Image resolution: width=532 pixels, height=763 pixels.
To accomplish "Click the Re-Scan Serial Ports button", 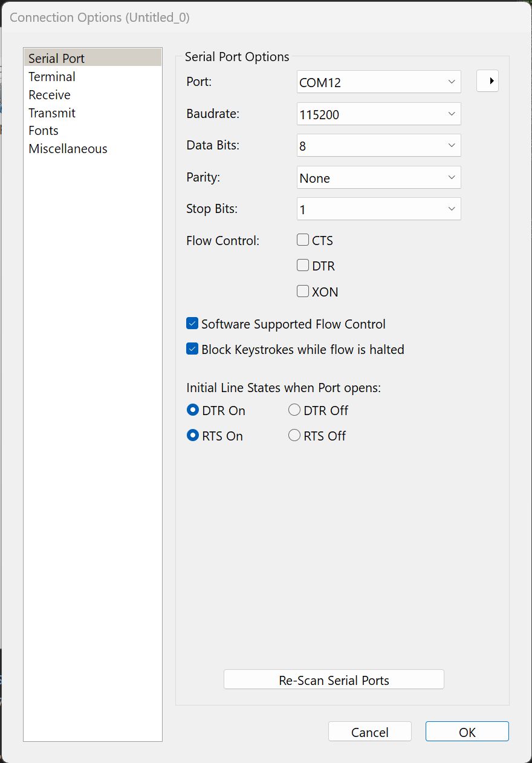I will (x=334, y=679).
